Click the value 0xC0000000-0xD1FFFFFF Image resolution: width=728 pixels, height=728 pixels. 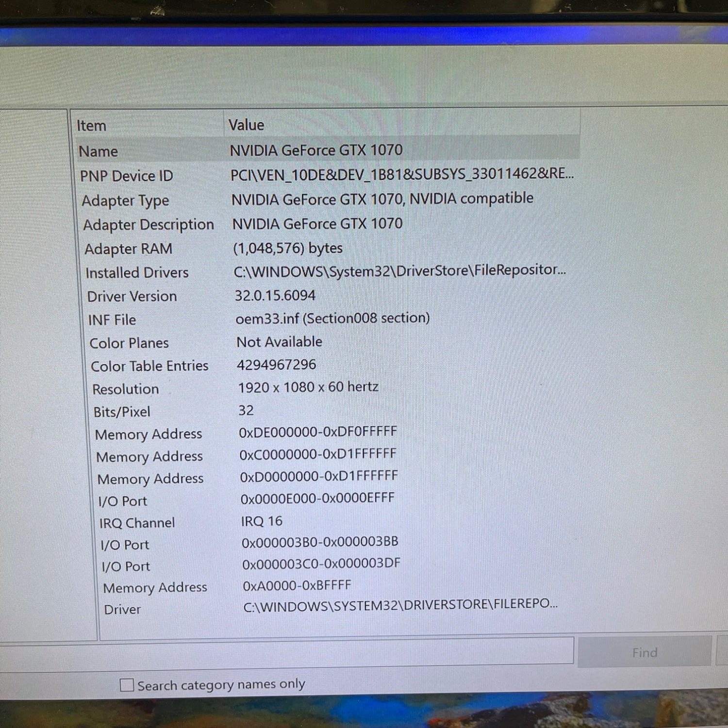coord(318,454)
